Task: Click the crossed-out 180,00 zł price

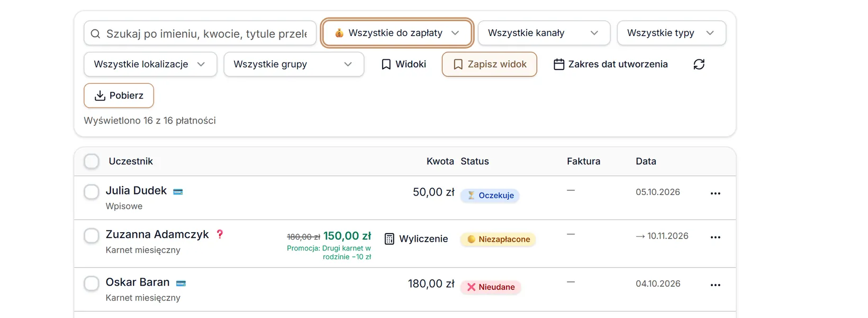Action: click(x=303, y=237)
